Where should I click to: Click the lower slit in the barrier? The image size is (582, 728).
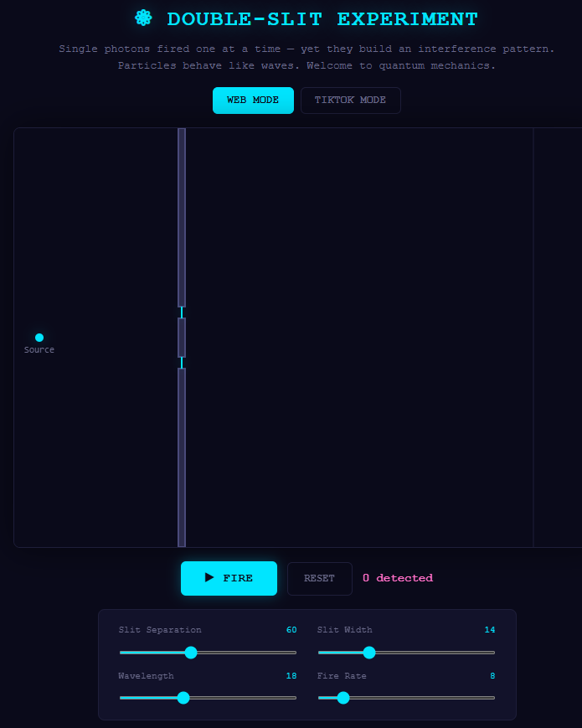pyautogui.click(x=182, y=363)
